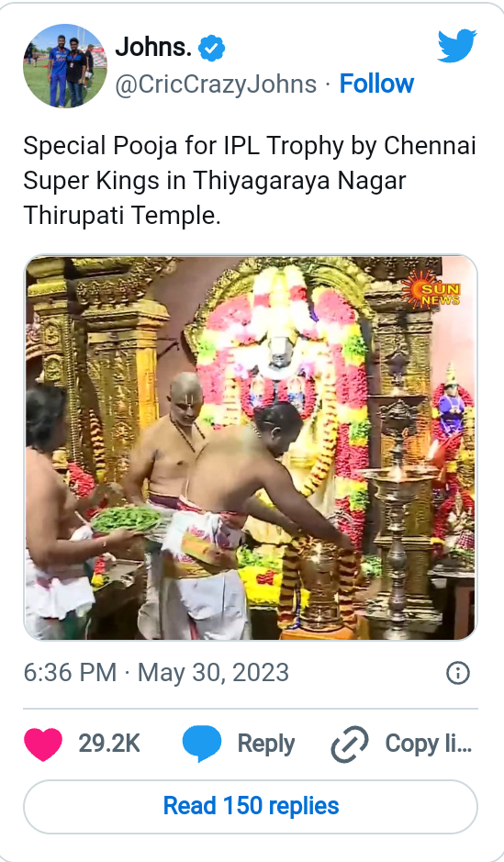Viewport: 504px width, 862px height.
Task: Open Read 150 replies button
Action: point(251,806)
